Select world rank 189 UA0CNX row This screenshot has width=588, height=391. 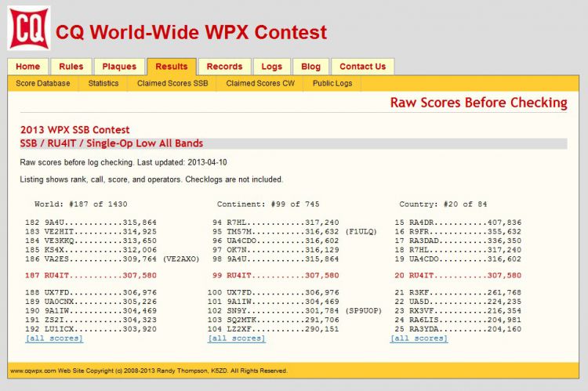tap(91, 302)
